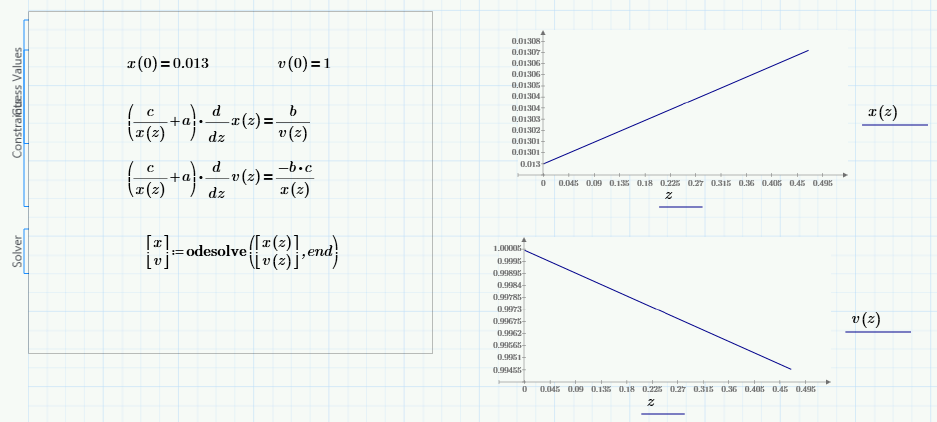Select the x(z) legend expression of upper plot

(x=882, y=112)
